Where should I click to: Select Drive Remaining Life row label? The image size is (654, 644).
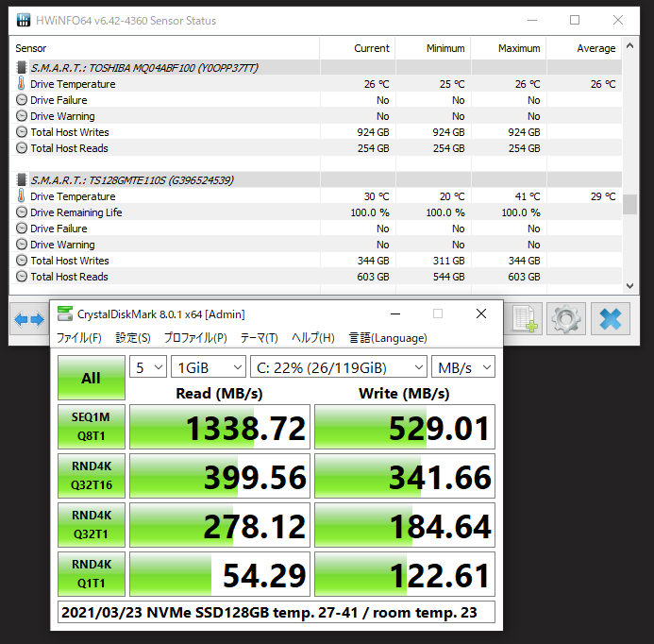point(75,212)
